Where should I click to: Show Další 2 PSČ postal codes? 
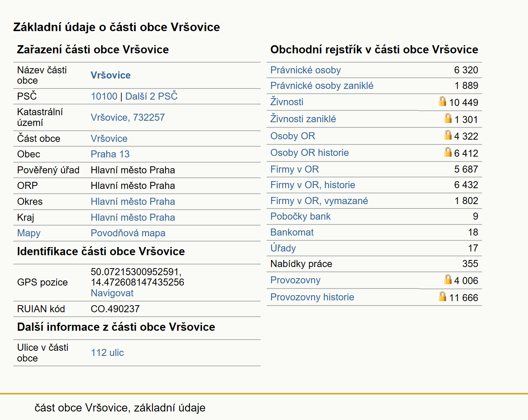point(151,96)
